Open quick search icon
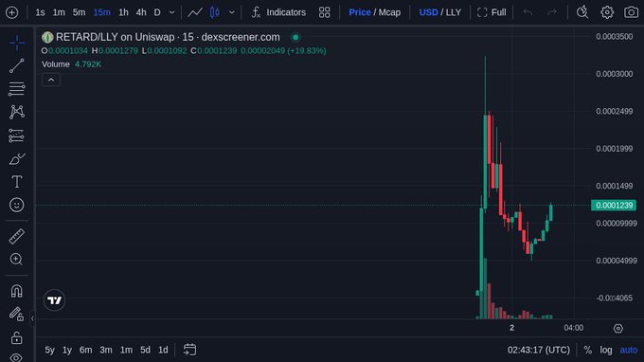The width and height of the screenshot is (644, 362). (x=582, y=12)
